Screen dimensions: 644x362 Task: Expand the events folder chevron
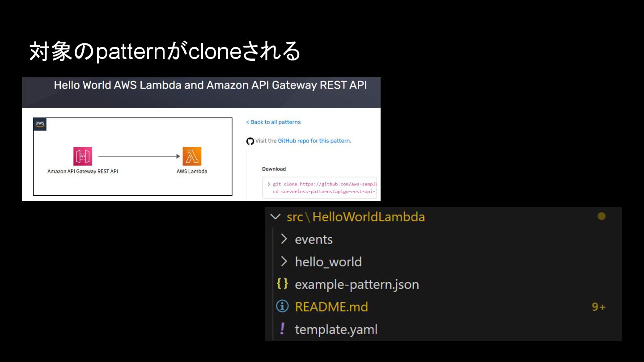[284, 239]
